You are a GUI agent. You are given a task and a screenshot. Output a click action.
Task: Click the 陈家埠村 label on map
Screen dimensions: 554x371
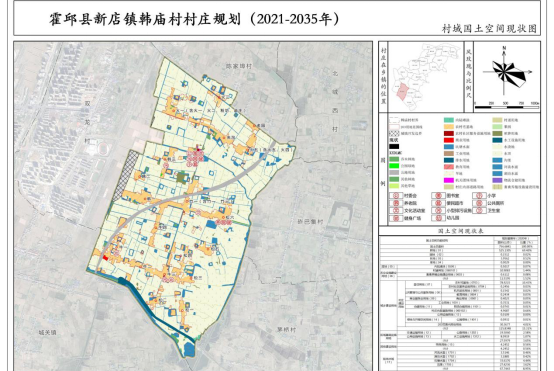[x=239, y=66]
